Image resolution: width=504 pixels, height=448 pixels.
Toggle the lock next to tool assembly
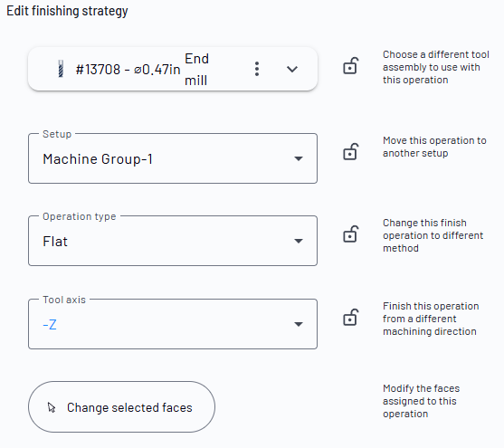point(350,65)
